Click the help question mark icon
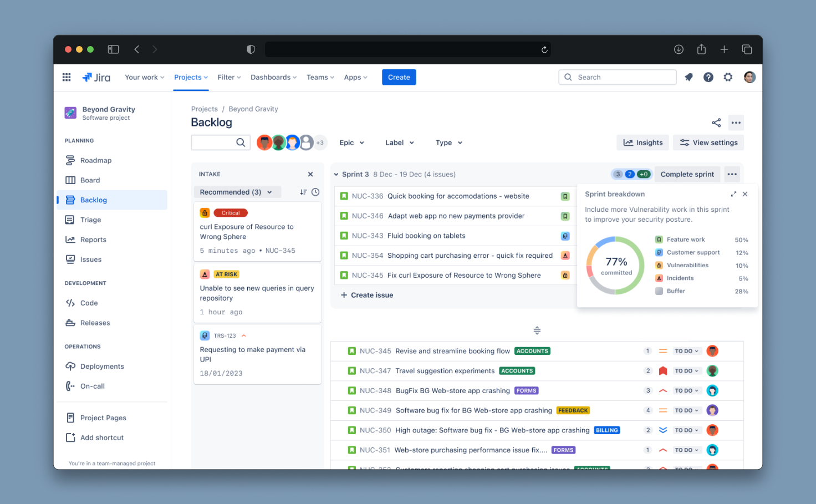The height and width of the screenshot is (504, 816). click(x=708, y=78)
